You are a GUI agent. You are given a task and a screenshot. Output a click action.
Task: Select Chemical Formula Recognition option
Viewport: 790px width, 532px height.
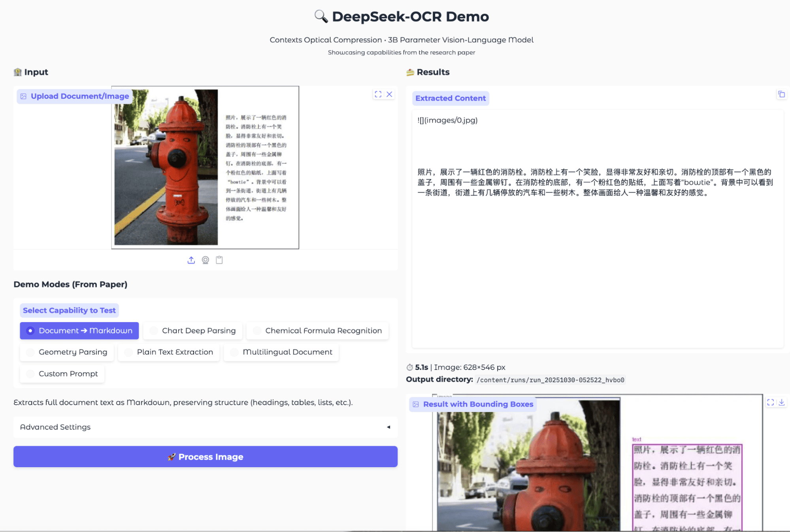(x=317, y=330)
